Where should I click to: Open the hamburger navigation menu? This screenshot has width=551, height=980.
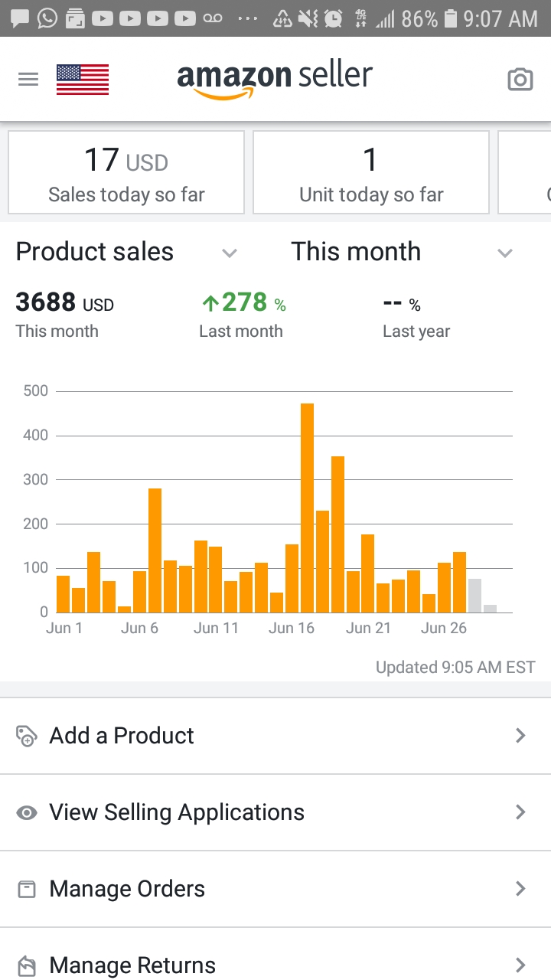coord(28,79)
